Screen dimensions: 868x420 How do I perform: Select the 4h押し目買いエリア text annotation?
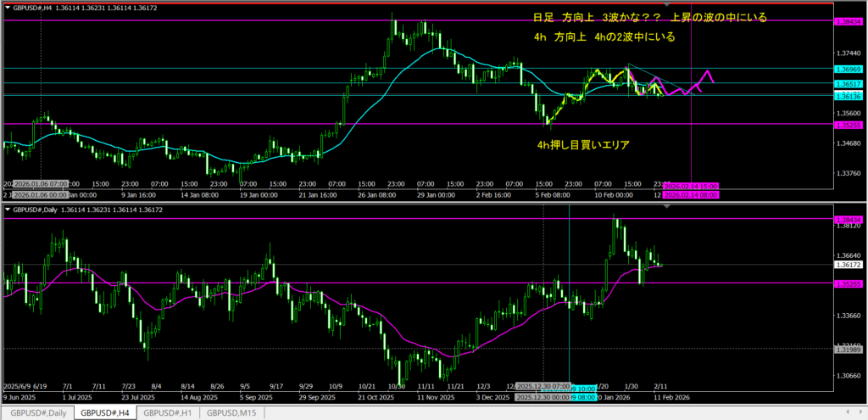tap(583, 144)
